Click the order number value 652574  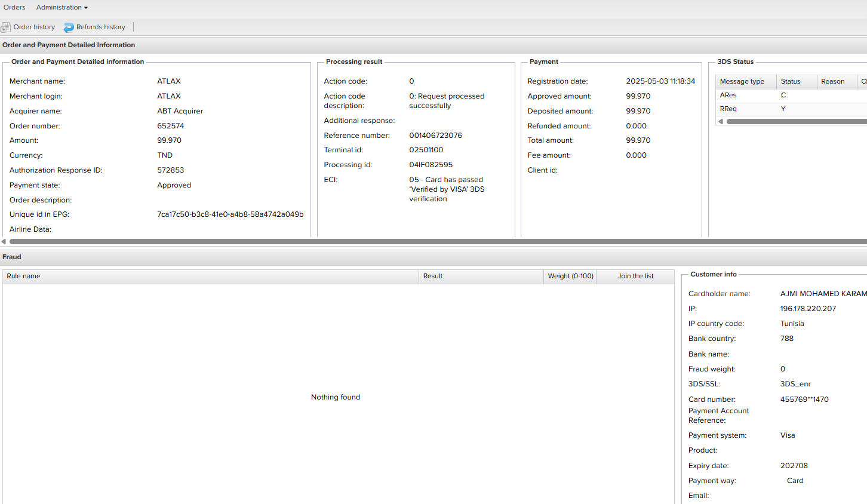[171, 126]
